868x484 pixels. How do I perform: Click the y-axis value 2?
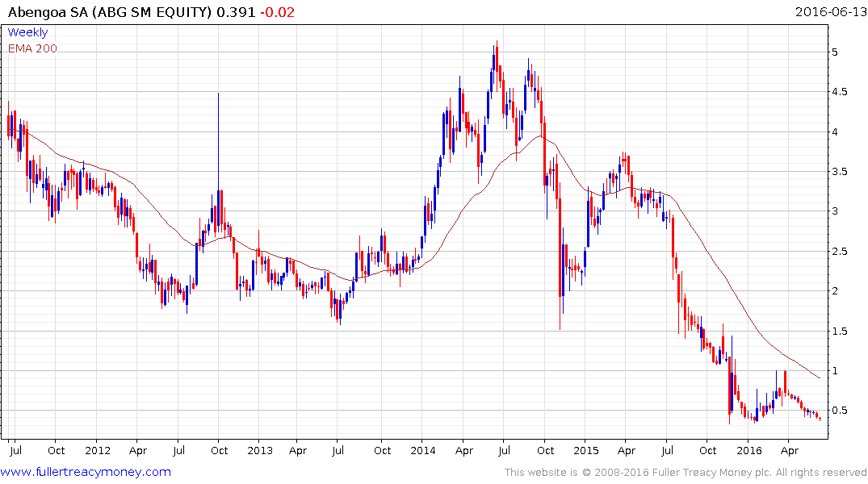pyautogui.click(x=835, y=291)
